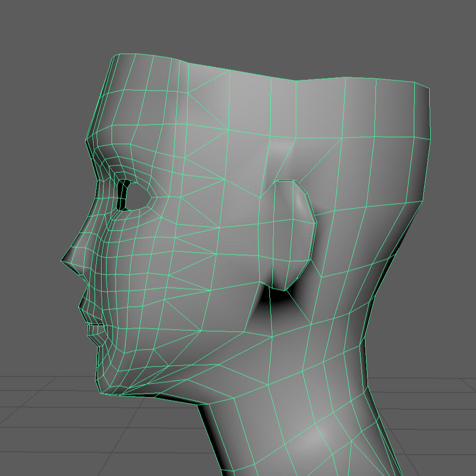
Task: Click the dark shadowed hollow below the ear
Action: pyautogui.click(x=275, y=299)
